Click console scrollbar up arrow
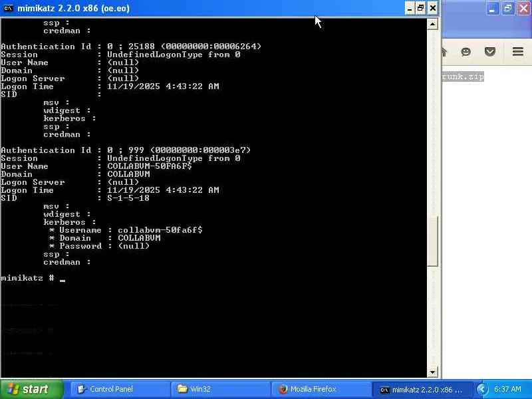 432,24
